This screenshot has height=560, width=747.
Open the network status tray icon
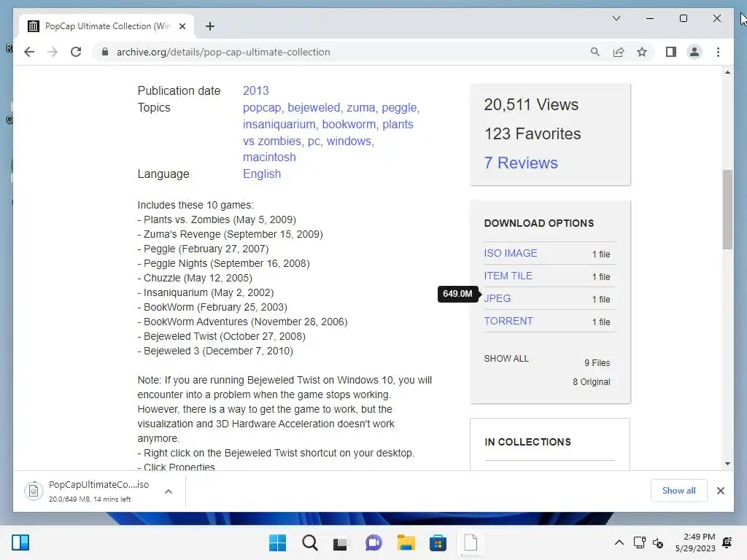click(640, 542)
